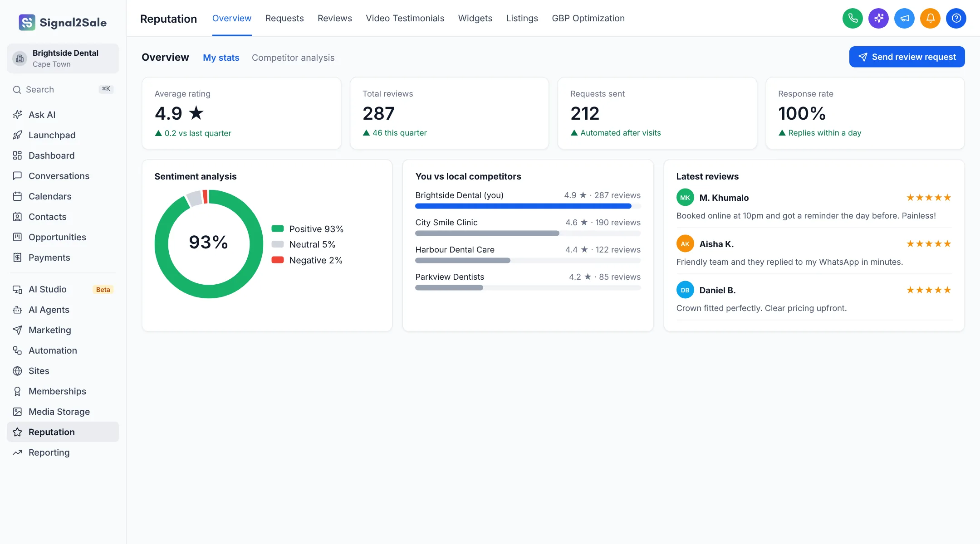Open Calendars in sidebar
Screen dimensions: 980x544
(x=63, y=196)
